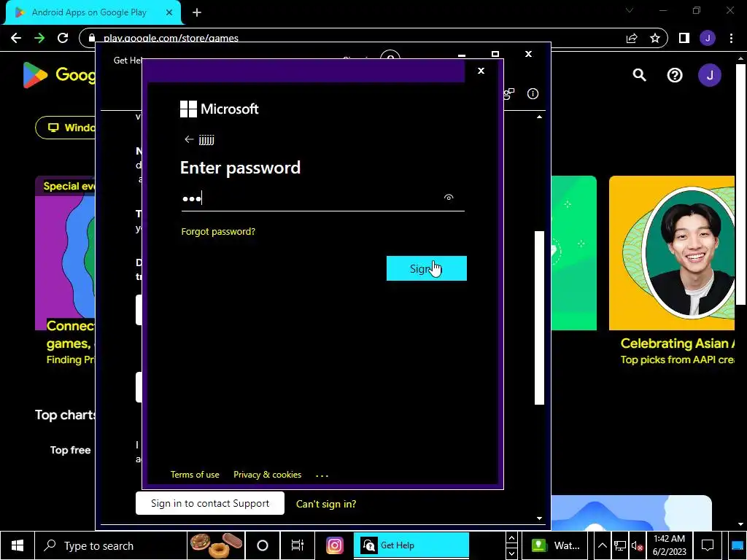Click the Type to search taskbar box

[109, 545]
